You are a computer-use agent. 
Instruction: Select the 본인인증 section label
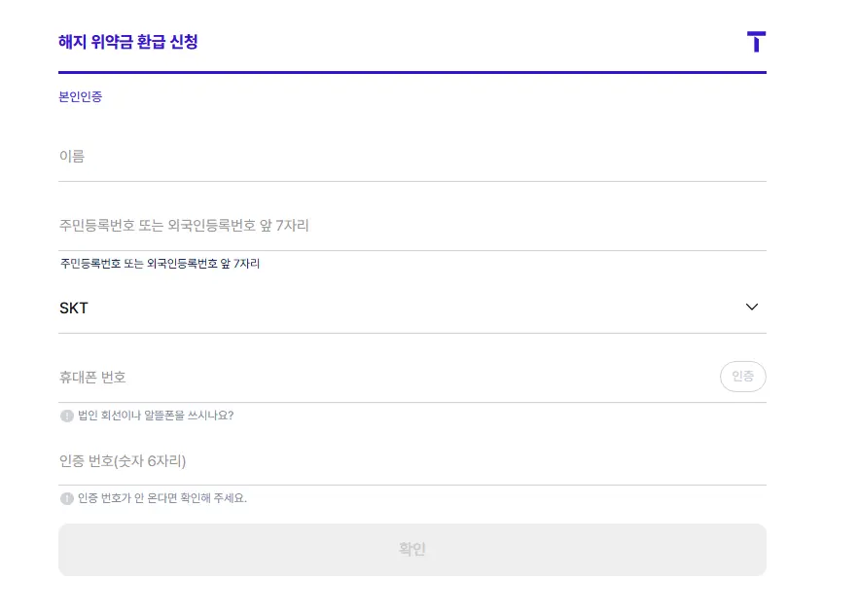pos(79,96)
